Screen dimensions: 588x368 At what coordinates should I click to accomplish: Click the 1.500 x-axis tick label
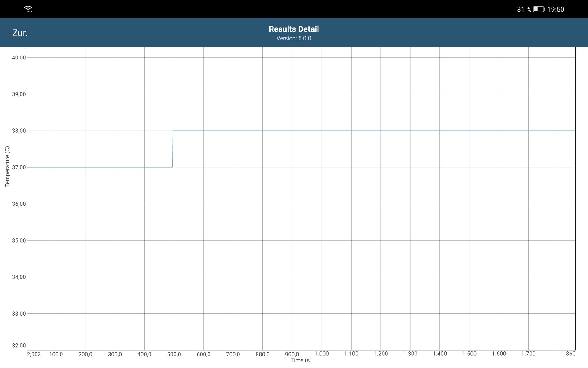(469, 354)
